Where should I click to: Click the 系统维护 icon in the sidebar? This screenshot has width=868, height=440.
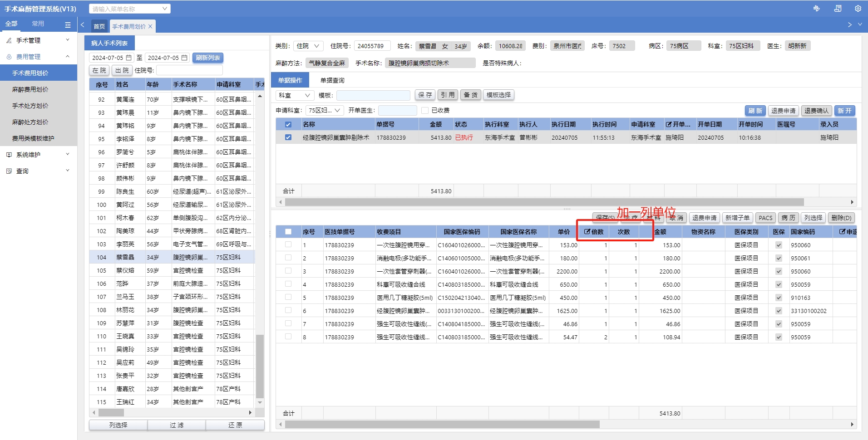9,155
